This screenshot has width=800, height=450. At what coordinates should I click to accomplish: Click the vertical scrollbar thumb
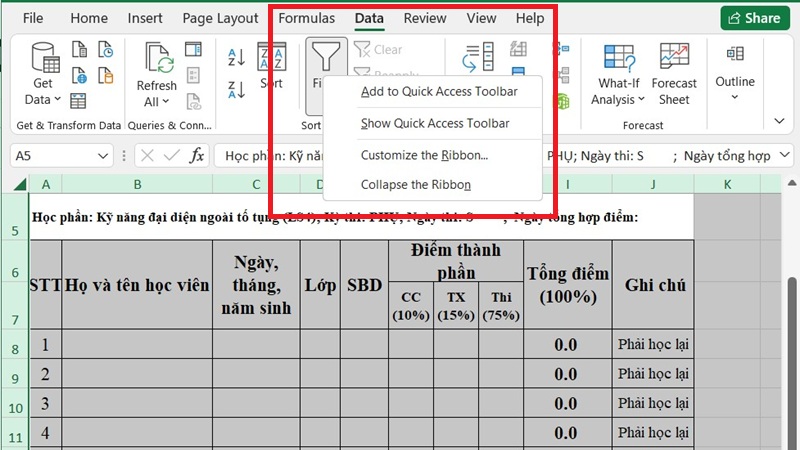[792, 362]
